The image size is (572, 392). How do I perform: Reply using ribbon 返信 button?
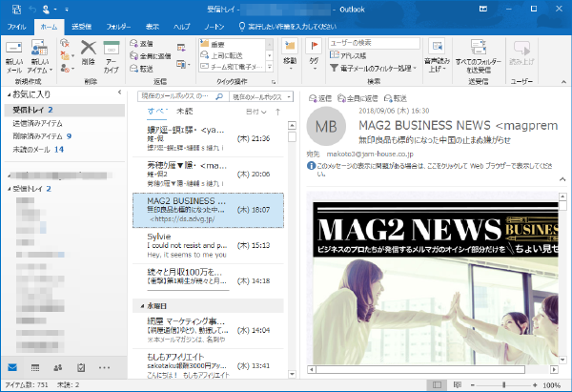point(141,44)
